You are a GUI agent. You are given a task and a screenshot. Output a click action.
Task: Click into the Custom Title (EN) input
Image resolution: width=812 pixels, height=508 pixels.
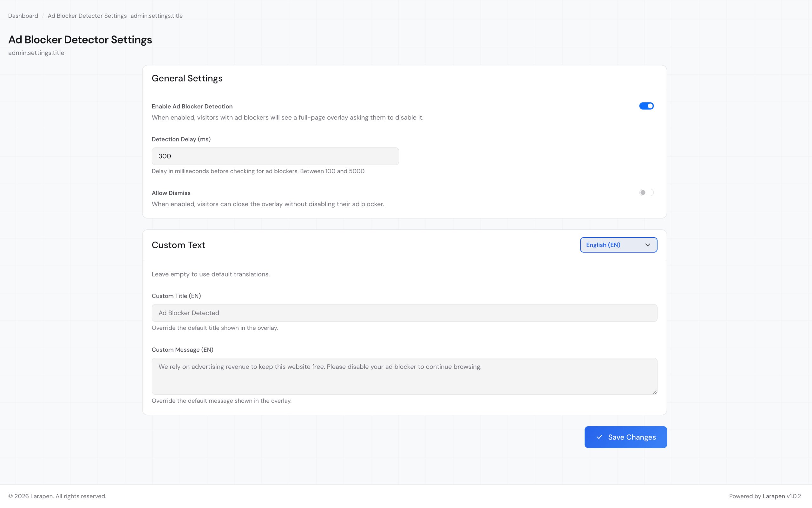404,313
